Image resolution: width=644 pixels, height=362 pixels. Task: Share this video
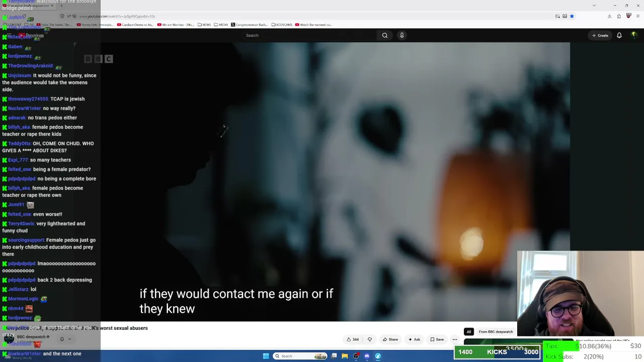(x=390, y=339)
